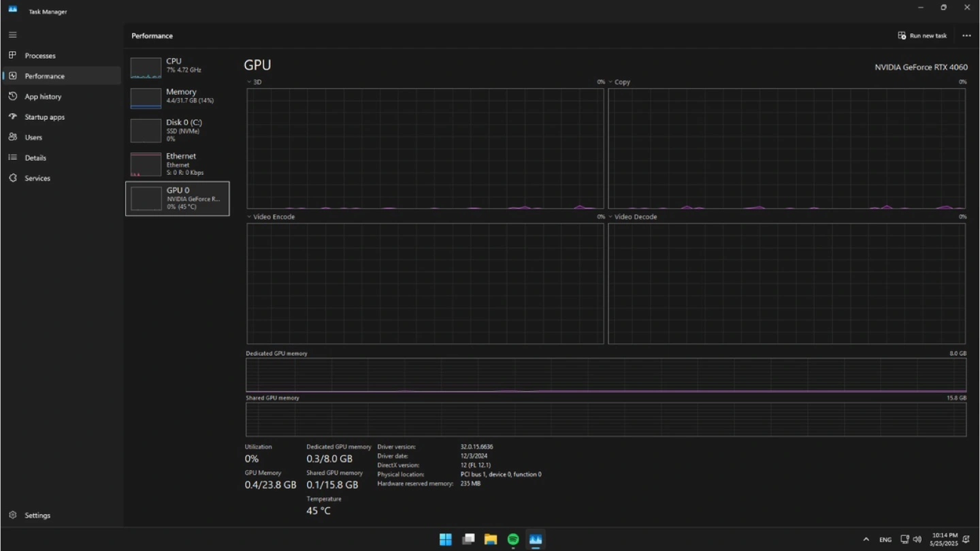Viewport: 980px width, 551px height.
Task: Show hidden system tray icons
Action: [x=866, y=539]
